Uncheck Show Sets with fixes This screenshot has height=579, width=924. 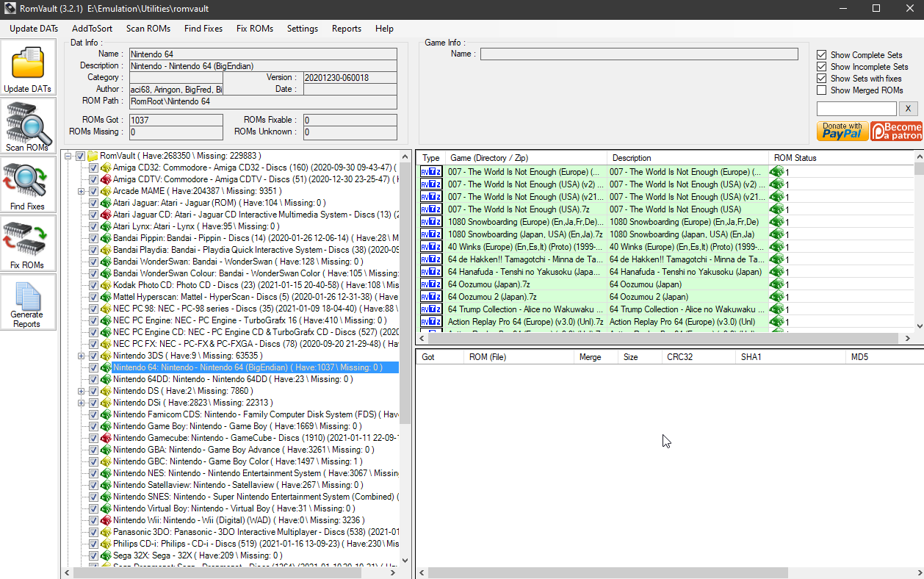point(822,79)
